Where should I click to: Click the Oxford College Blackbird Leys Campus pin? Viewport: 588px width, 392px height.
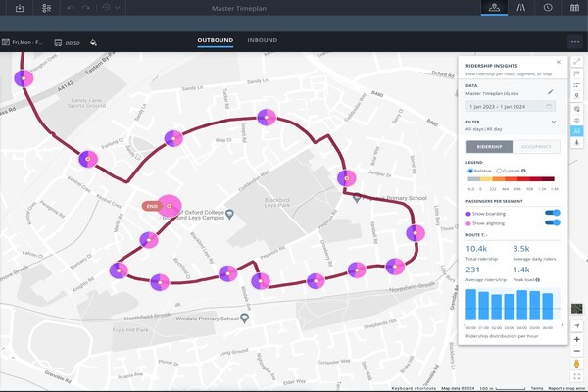tap(230, 215)
